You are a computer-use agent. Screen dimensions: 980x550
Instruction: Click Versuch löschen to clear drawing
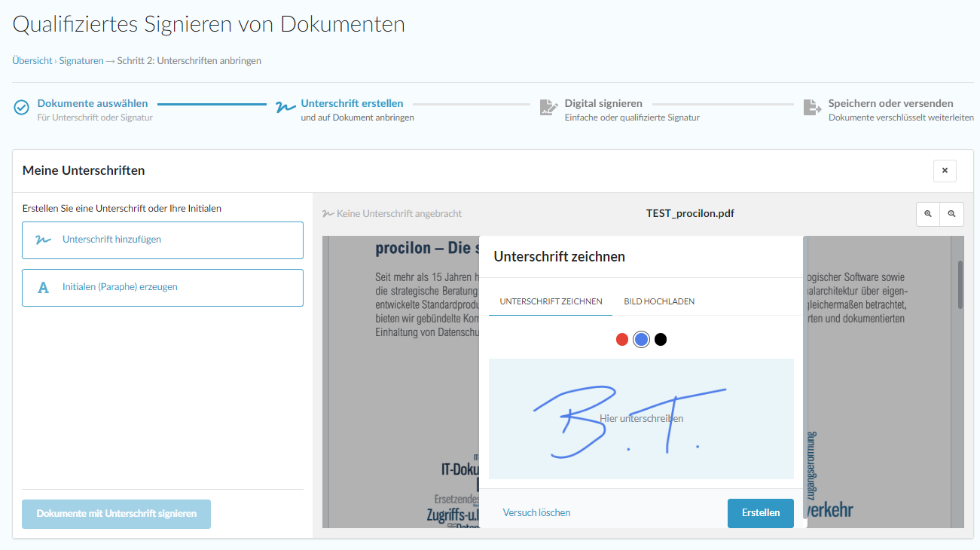click(x=536, y=513)
